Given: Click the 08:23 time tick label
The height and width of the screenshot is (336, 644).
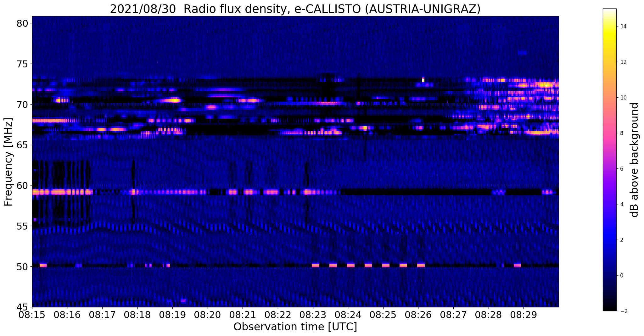Looking at the screenshot, I should tap(313, 315).
